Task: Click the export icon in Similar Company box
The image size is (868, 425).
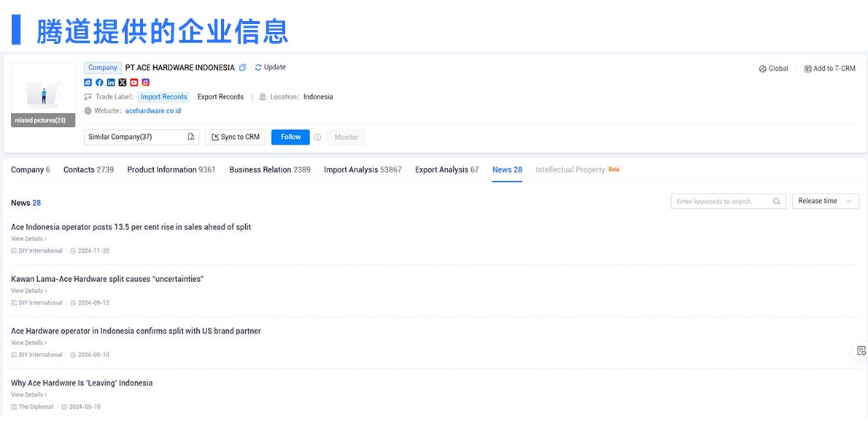Action: [191, 137]
